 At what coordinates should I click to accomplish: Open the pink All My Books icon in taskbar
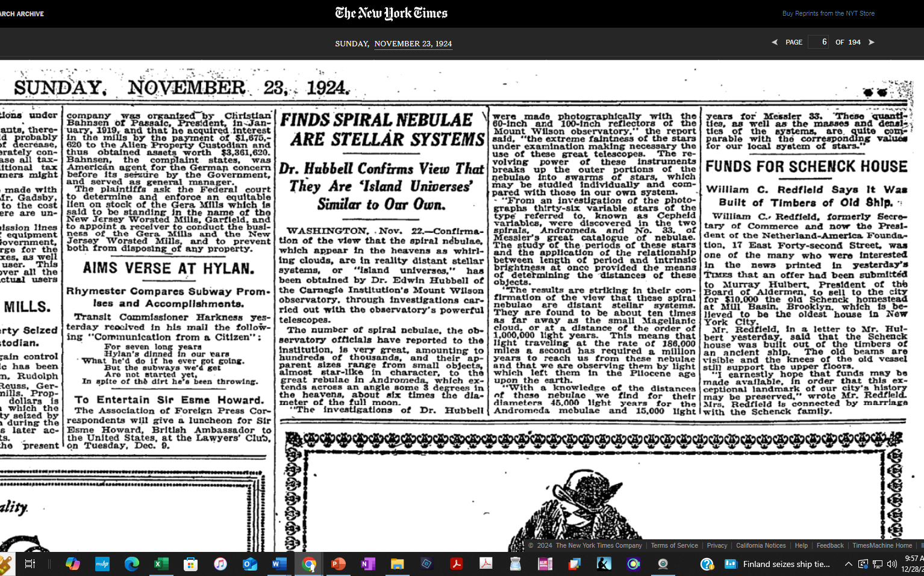(x=545, y=564)
